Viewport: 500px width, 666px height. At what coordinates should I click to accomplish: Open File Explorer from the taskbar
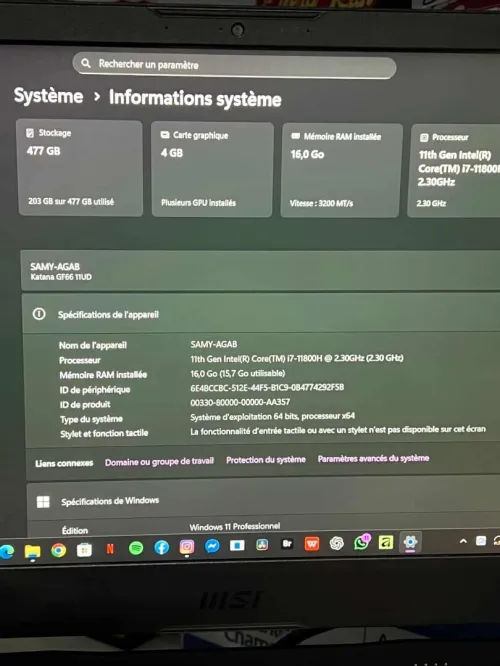(x=32, y=551)
